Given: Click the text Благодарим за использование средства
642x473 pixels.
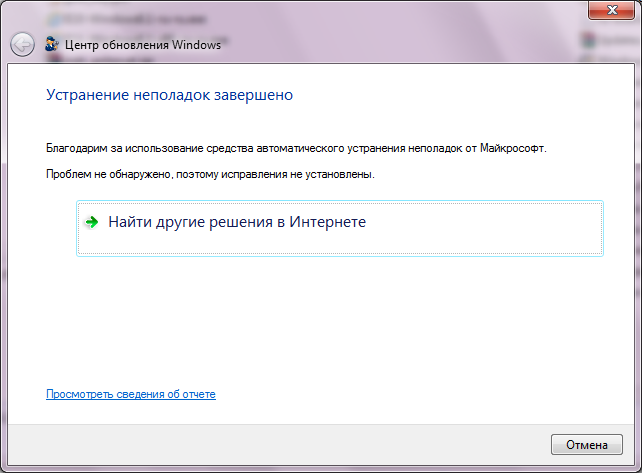Looking at the screenshot, I should point(149,148).
